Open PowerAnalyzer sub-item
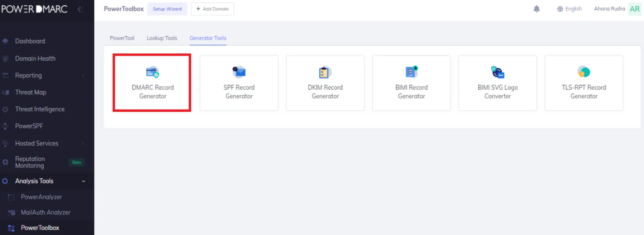 coord(41,197)
